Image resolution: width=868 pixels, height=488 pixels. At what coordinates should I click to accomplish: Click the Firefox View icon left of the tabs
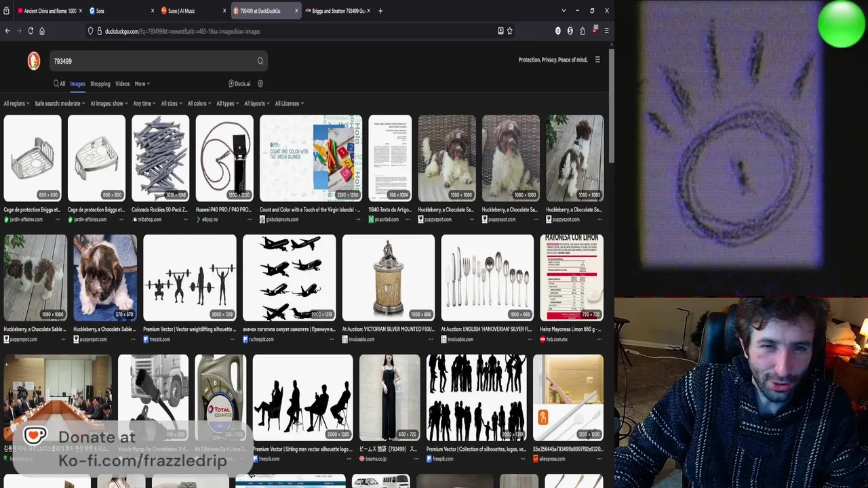6,11
